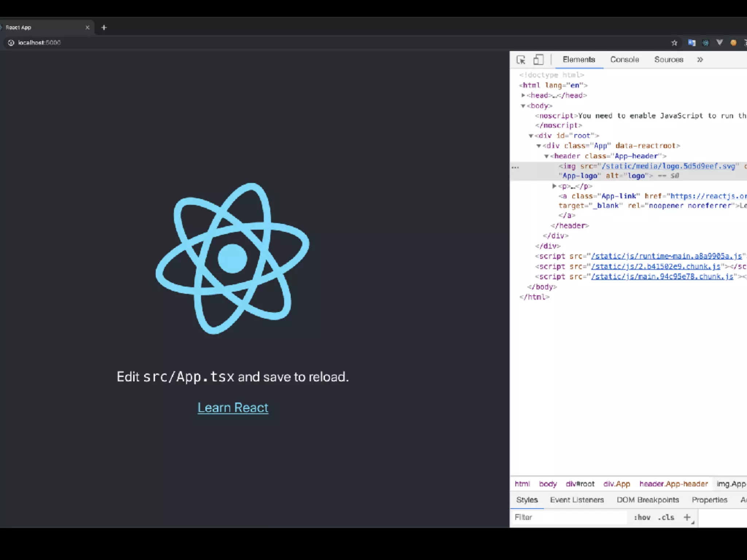Select the closing </html> tag row

point(534,297)
